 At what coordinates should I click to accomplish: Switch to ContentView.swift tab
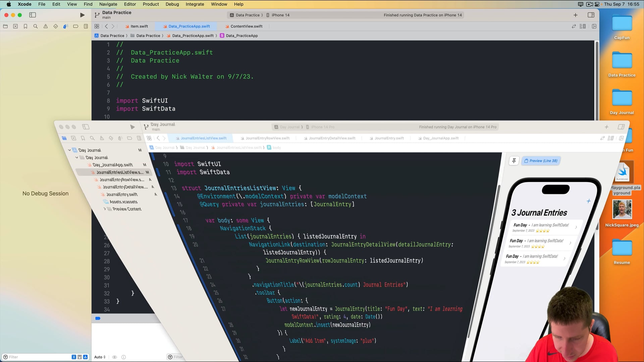(x=244, y=26)
